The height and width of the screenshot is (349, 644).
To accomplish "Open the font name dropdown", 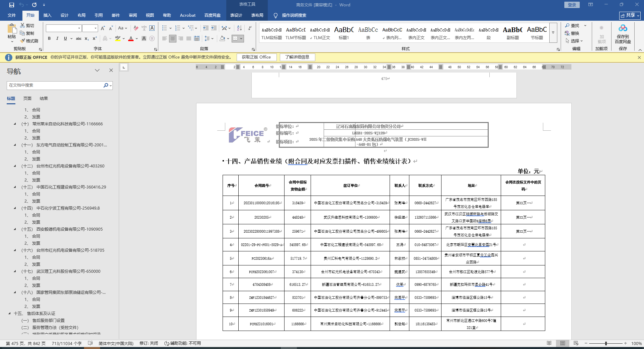I will [x=79, y=28].
